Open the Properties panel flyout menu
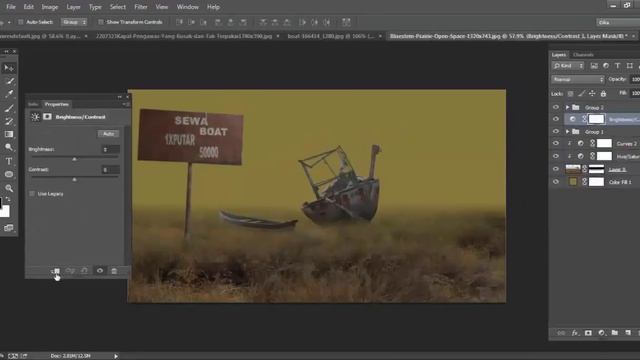Screen dimensions: 640x360 (x=126, y=104)
